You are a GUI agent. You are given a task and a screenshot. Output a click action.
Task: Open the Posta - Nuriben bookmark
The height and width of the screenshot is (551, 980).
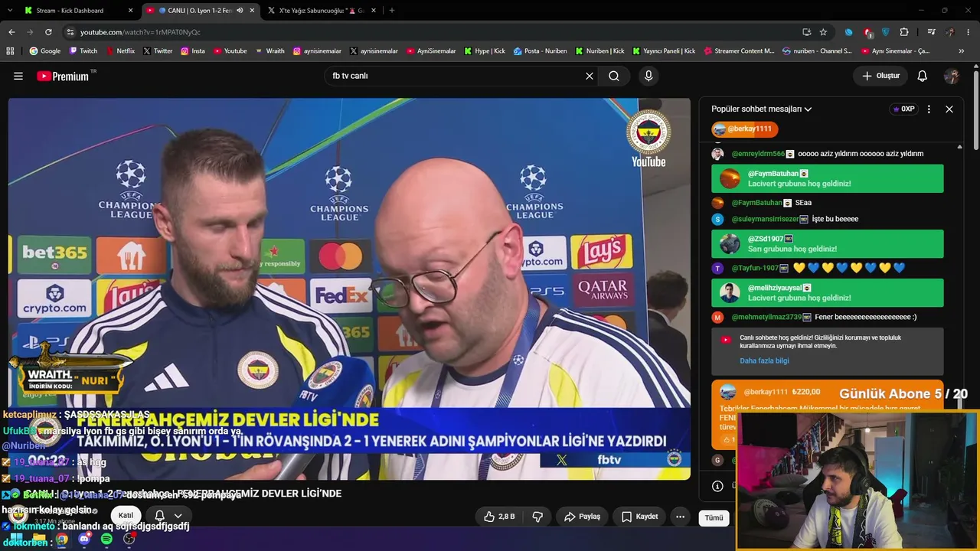pos(541,51)
